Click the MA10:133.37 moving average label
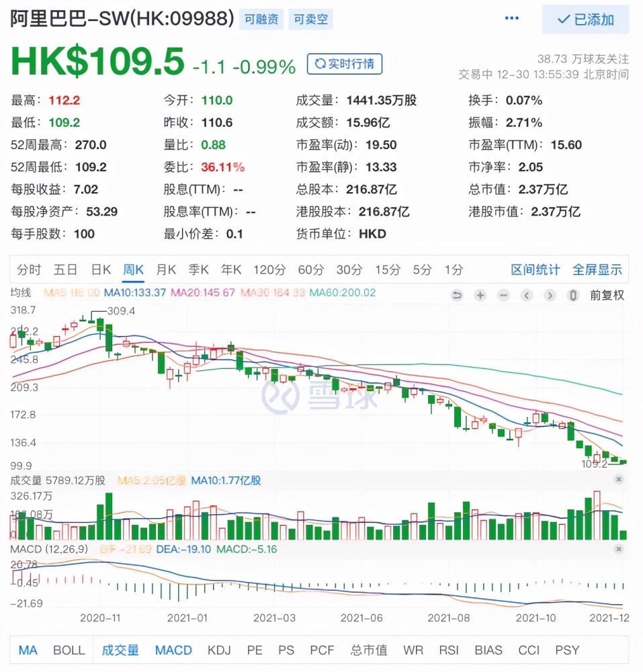This screenshot has width=643, height=672. tap(135, 293)
